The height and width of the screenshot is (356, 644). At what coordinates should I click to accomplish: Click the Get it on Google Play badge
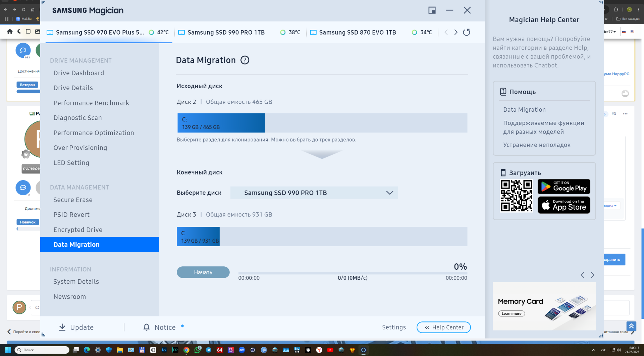(564, 187)
